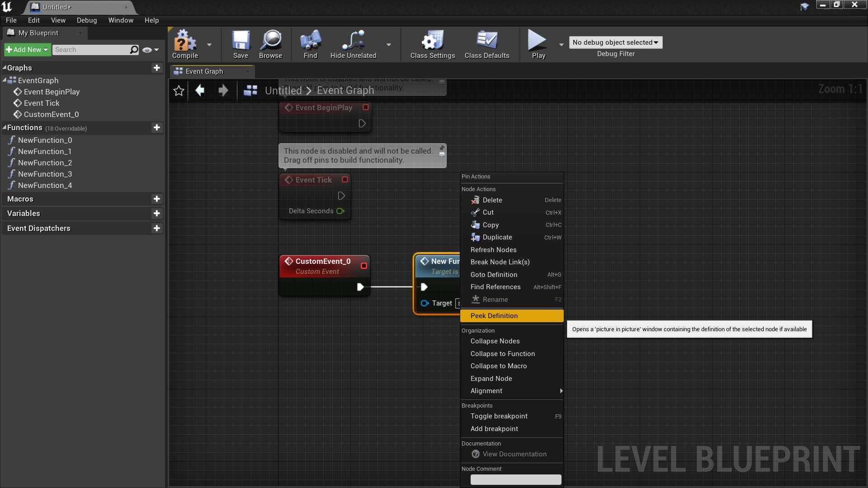Toggle the member visibility eye filter

(147, 50)
